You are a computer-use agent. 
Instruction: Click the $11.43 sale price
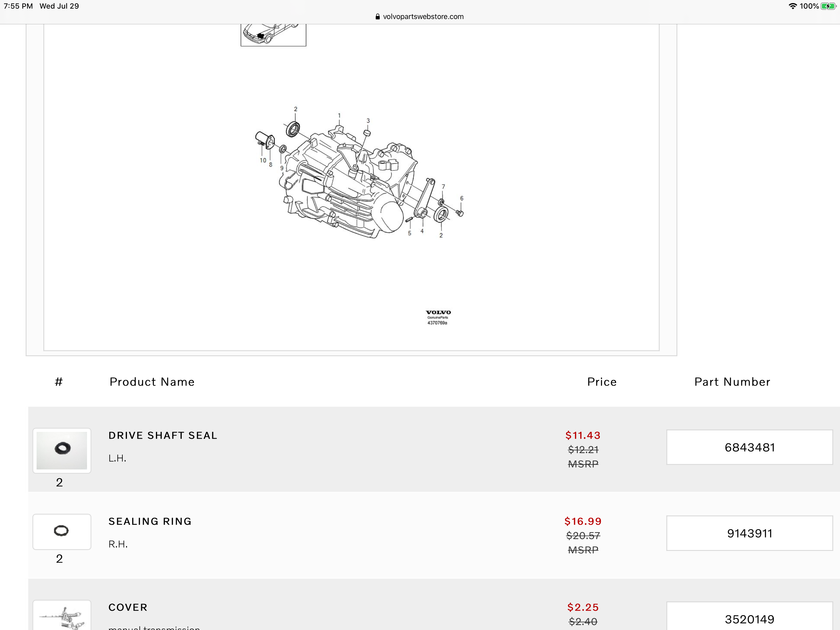pyautogui.click(x=583, y=436)
